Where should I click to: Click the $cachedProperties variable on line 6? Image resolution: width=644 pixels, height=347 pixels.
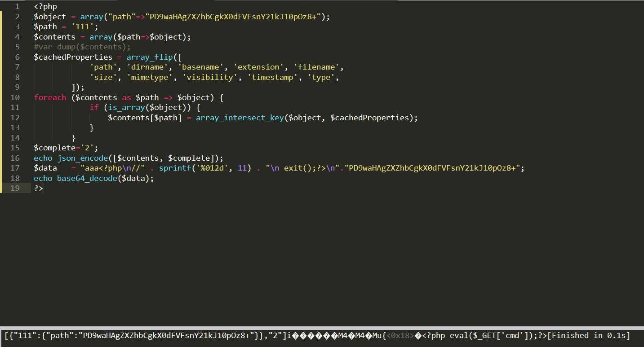[x=73, y=57]
